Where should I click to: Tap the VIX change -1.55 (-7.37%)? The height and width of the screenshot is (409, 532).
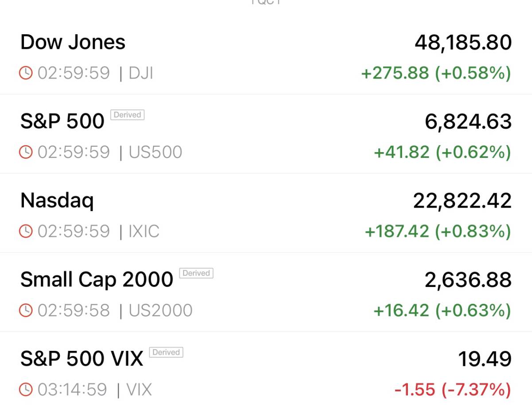pyautogui.click(x=452, y=389)
